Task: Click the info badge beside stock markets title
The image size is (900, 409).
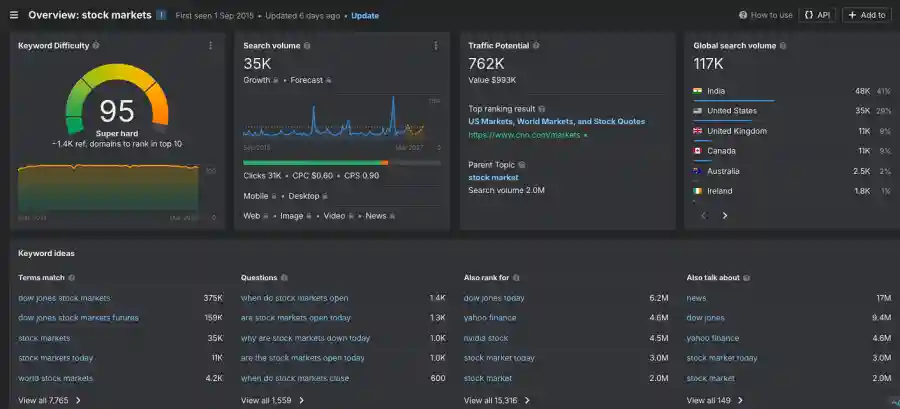Action: tap(161, 15)
